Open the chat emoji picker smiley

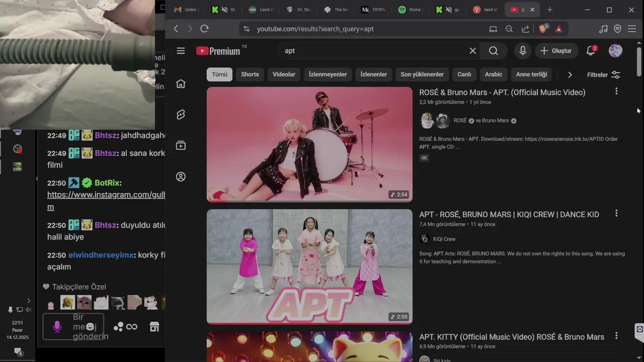(x=90, y=327)
